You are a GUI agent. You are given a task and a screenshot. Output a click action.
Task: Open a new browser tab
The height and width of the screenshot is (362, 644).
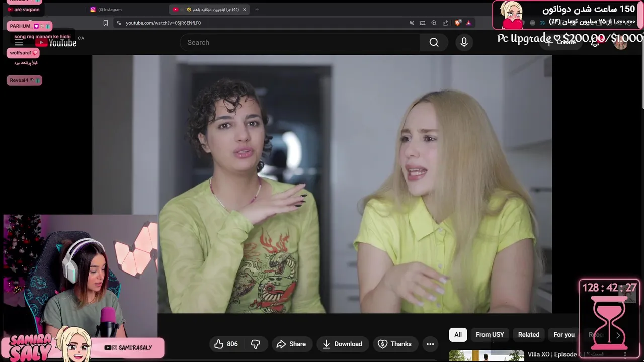coord(257,9)
